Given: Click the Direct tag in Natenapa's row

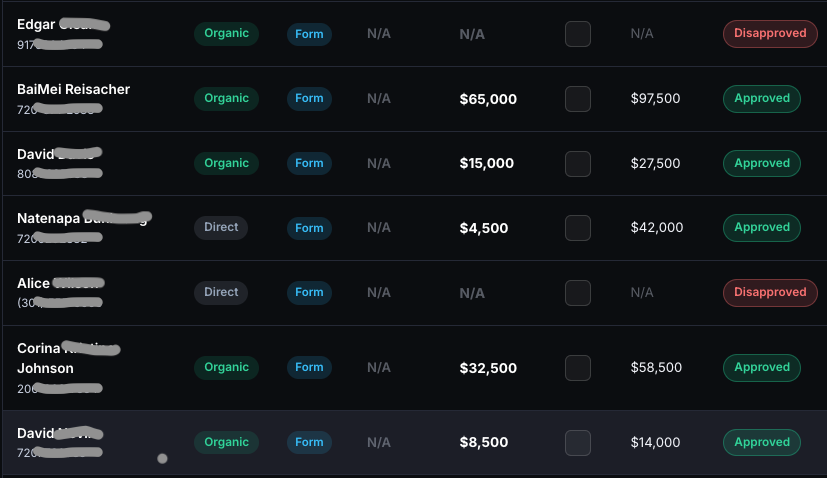Looking at the screenshot, I should [221, 227].
